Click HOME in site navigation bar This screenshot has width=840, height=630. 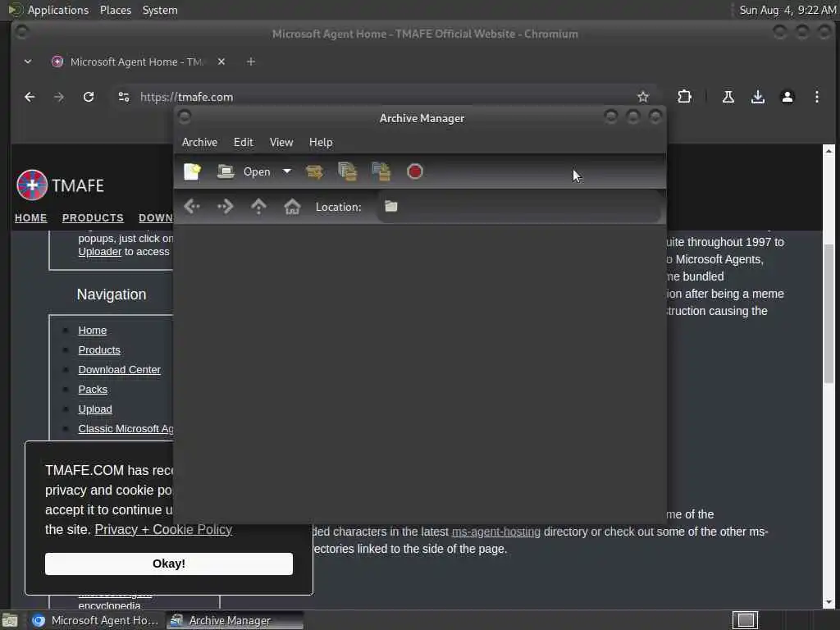30,218
